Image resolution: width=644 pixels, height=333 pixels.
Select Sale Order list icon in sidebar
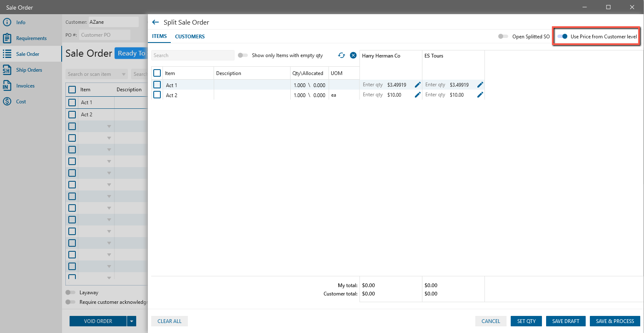(7, 54)
